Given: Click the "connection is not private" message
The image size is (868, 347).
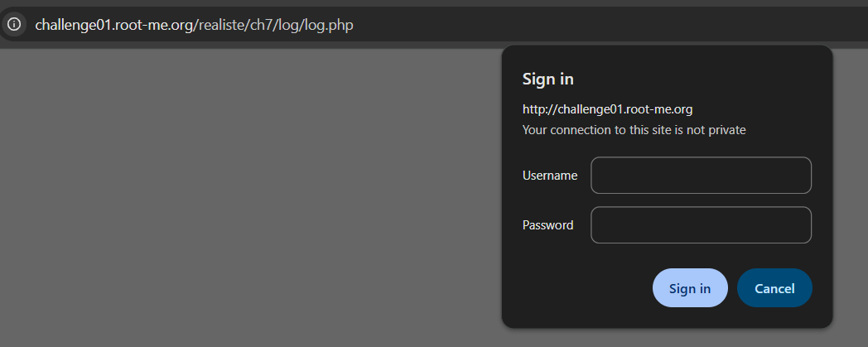Looking at the screenshot, I should (x=634, y=130).
